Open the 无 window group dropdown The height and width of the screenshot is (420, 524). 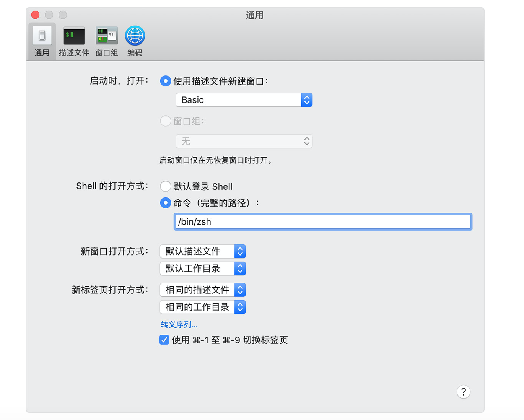[244, 141]
